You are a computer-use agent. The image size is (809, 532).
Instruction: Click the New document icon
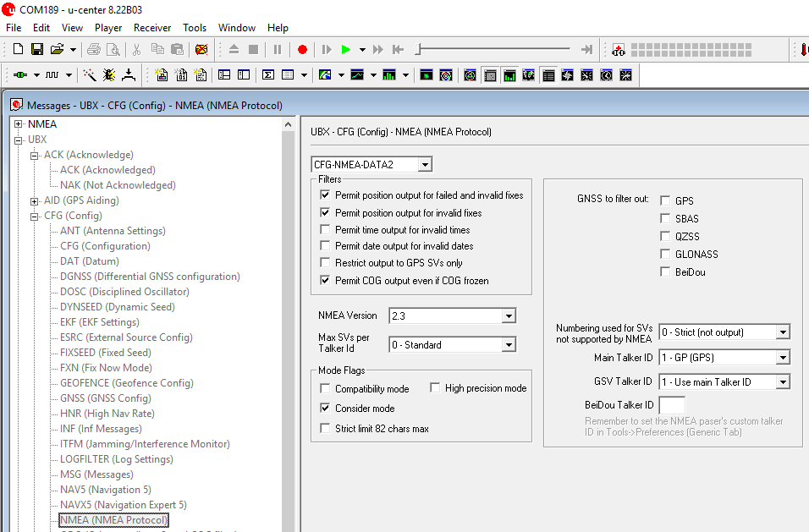(17, 50)
